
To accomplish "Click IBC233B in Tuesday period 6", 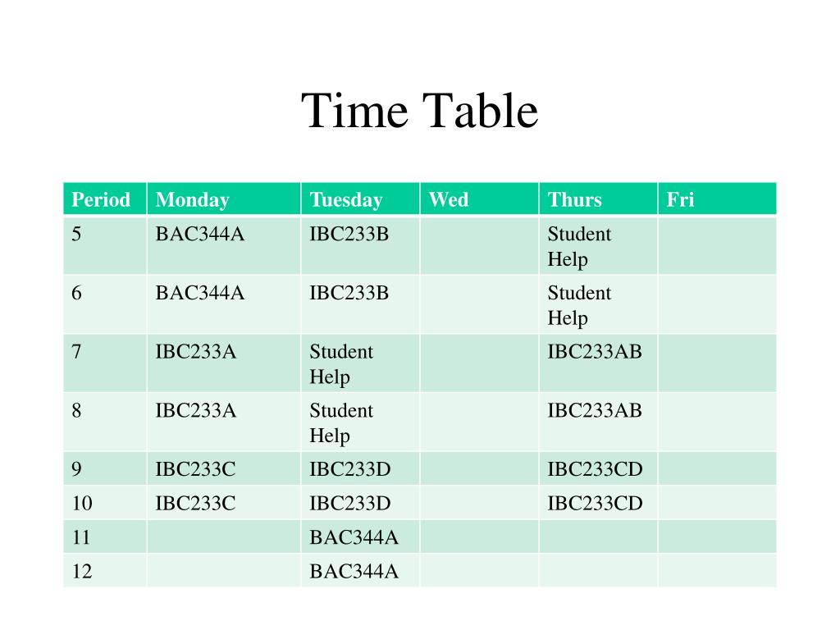I will 349,293.
